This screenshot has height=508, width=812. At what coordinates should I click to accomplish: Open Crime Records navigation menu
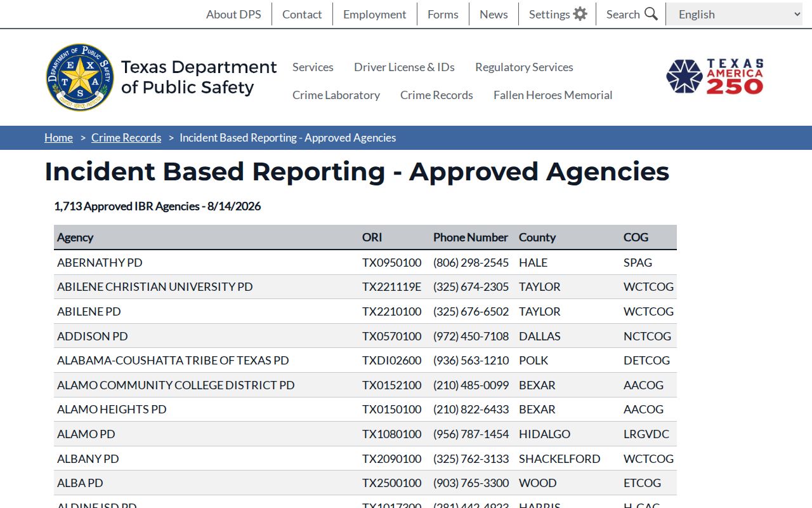(x=436, y=95)
